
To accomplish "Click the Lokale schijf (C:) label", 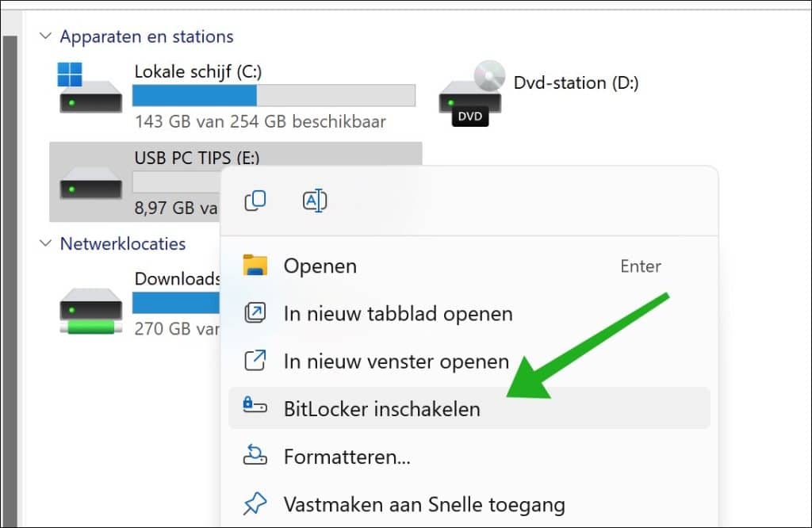I will click(x=197, y=71).
